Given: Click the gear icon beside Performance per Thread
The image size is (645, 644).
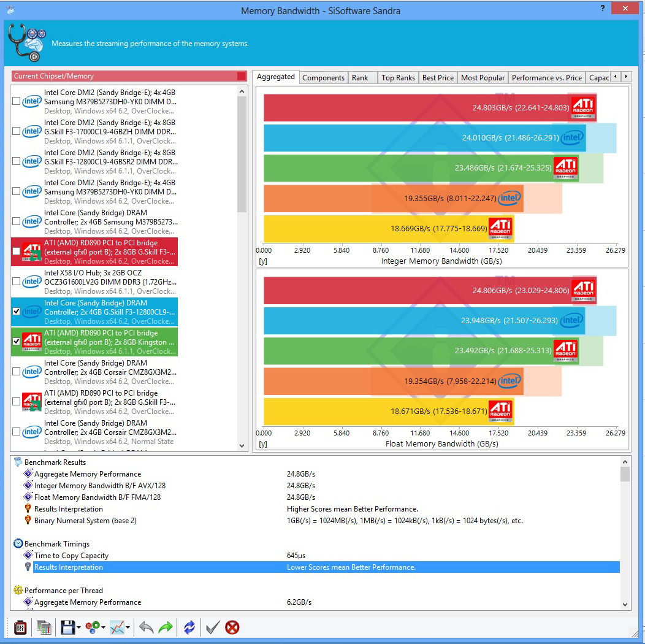Looking at the screenshot, I should point(18,590).
